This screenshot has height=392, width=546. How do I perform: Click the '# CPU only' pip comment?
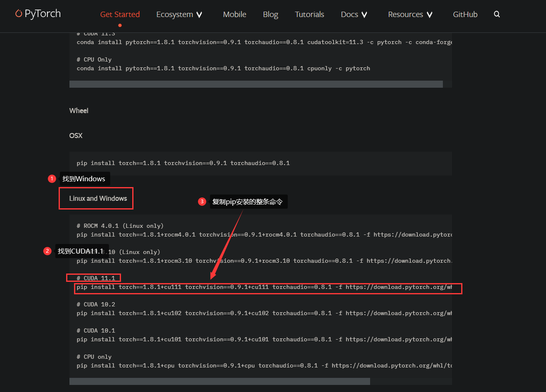[x=94, y=357]
